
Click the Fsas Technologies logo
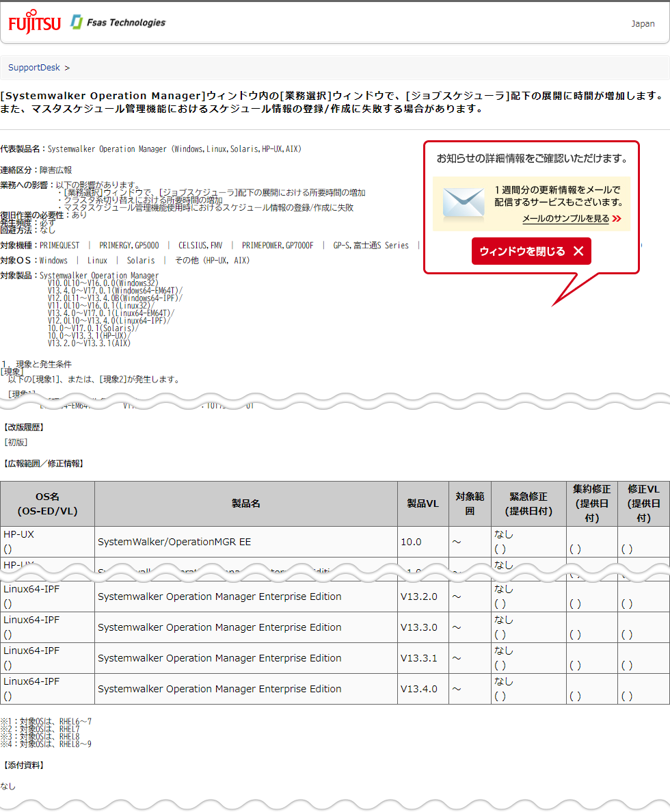118,23
